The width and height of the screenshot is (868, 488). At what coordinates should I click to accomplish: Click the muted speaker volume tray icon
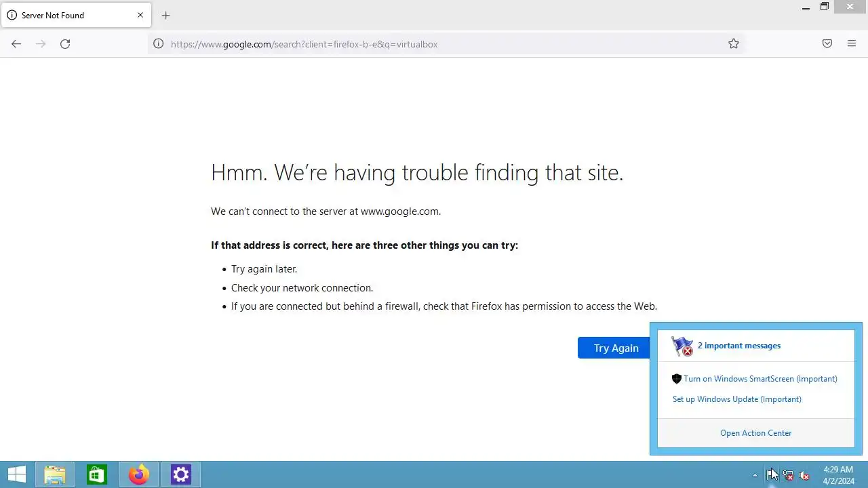(804, 475)
